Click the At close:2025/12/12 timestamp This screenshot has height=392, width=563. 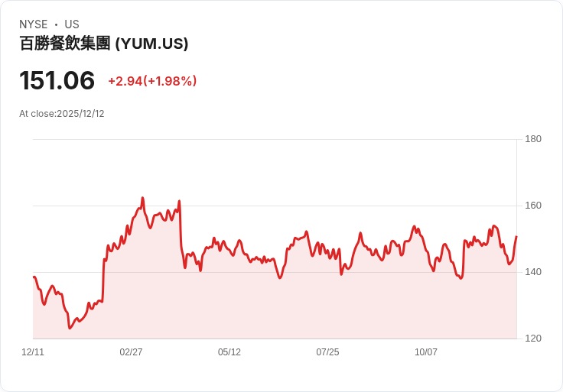[x=62, y=114]
